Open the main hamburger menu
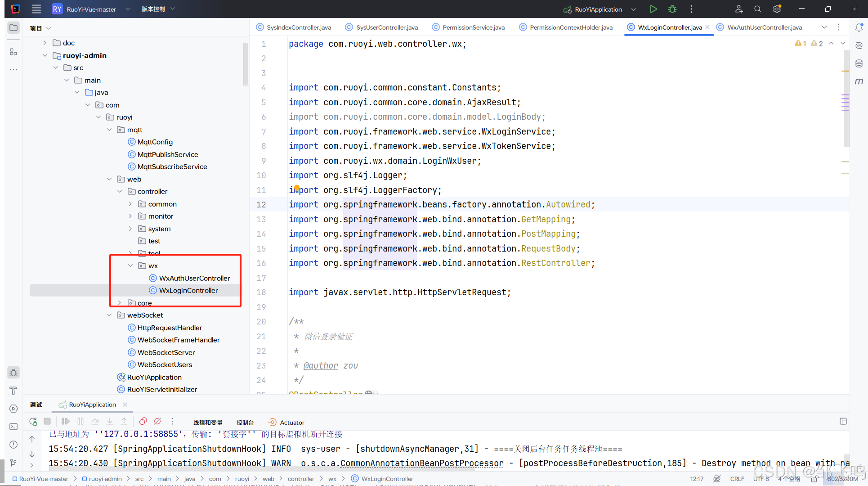868x486 pixels. [36, 9]
